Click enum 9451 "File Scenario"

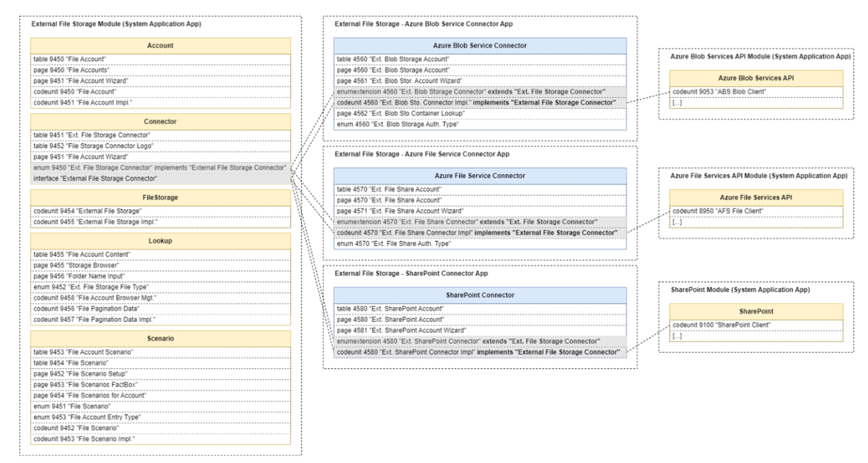pos(161,406)
